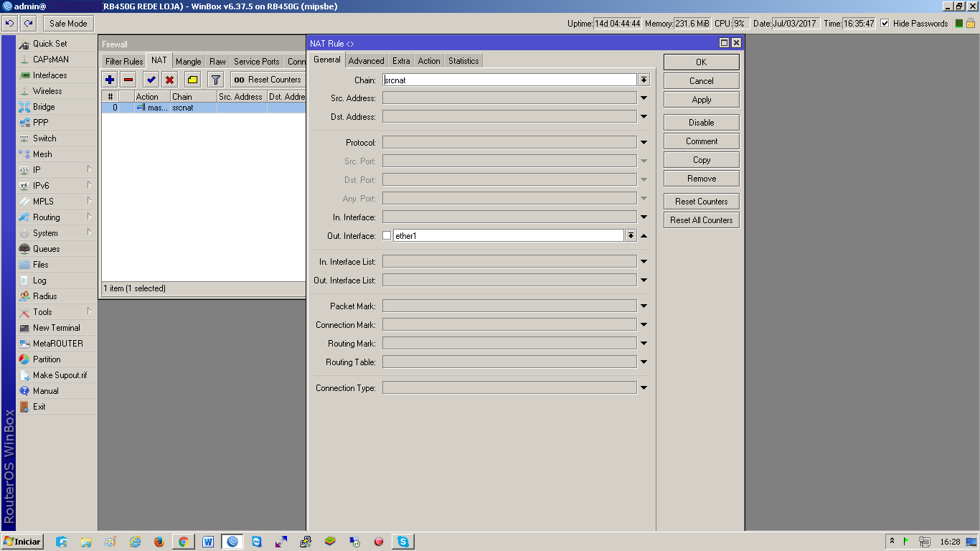Click the Word icon in the taskbar
The width and height of the screenshot is (980, 551).
(208, 542)
